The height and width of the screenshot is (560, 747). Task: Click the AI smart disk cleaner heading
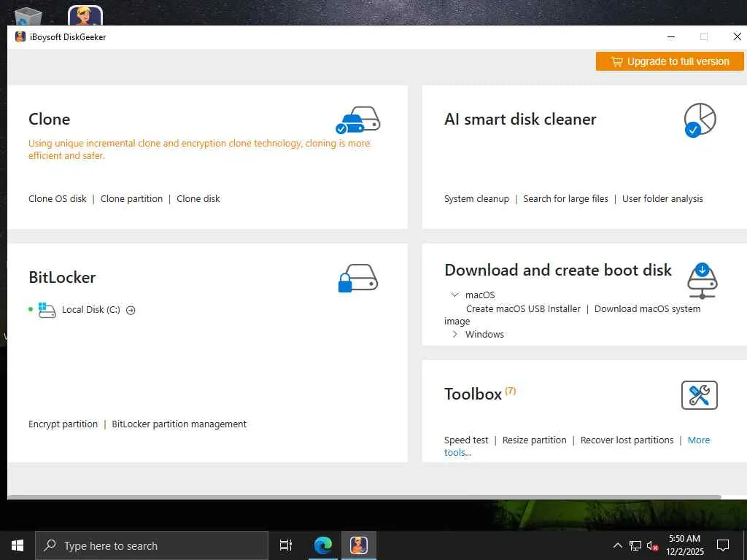pos(519,119)
